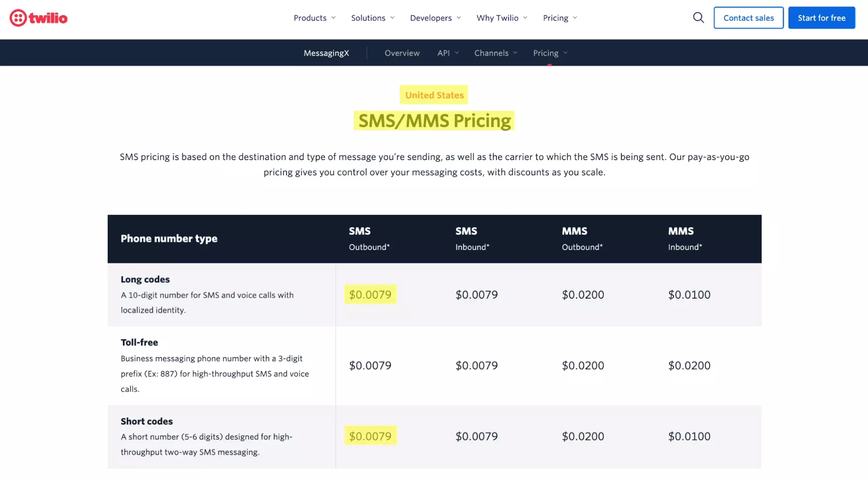Open the top navigation Pricing menu
868x480 pixels.
(x=560, y=18)
